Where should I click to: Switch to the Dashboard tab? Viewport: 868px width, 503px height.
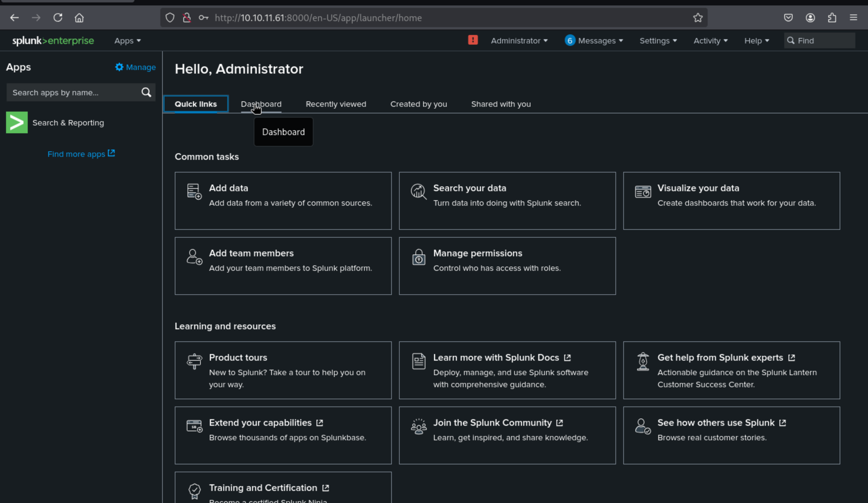click(261, 104)
